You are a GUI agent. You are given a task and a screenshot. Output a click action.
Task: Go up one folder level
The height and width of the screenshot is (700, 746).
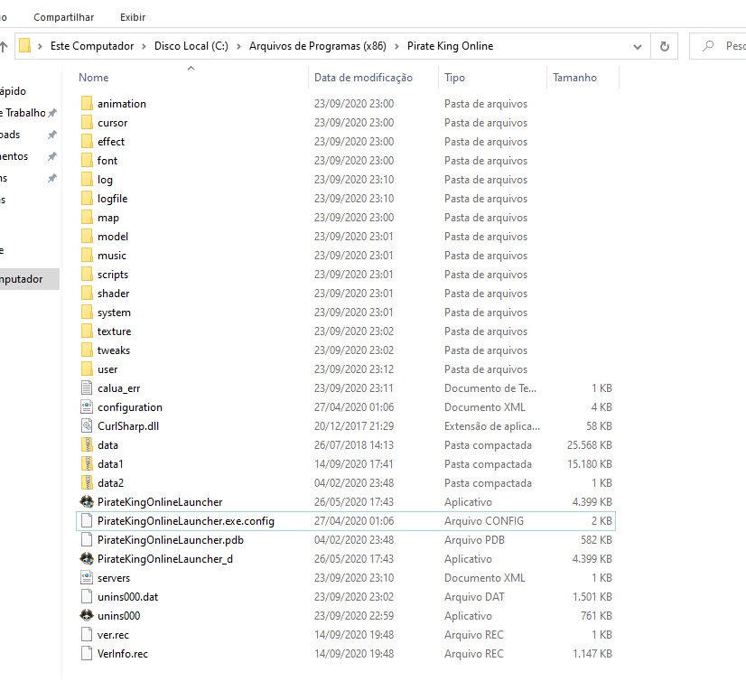pyautogui.click(x=4, y=46)
